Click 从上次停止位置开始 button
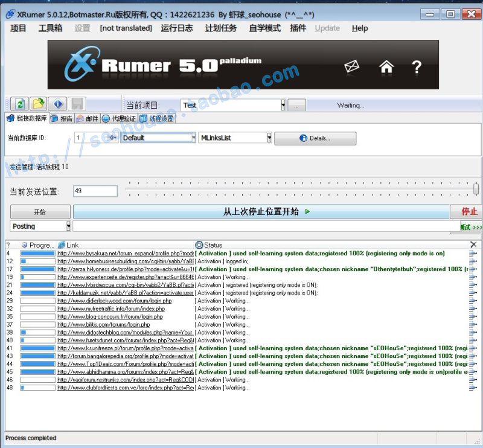483x448 pixels. click(261, 212)
